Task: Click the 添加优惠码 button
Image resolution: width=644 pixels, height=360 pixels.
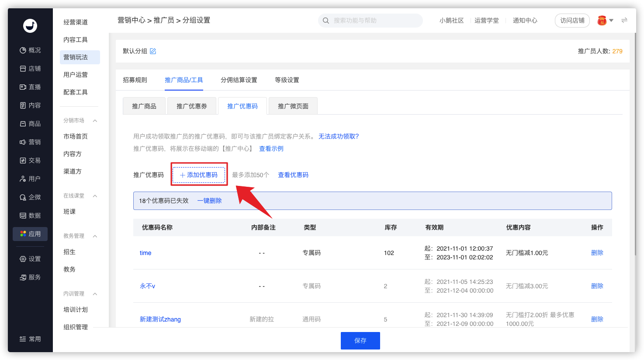Action: 199,175
